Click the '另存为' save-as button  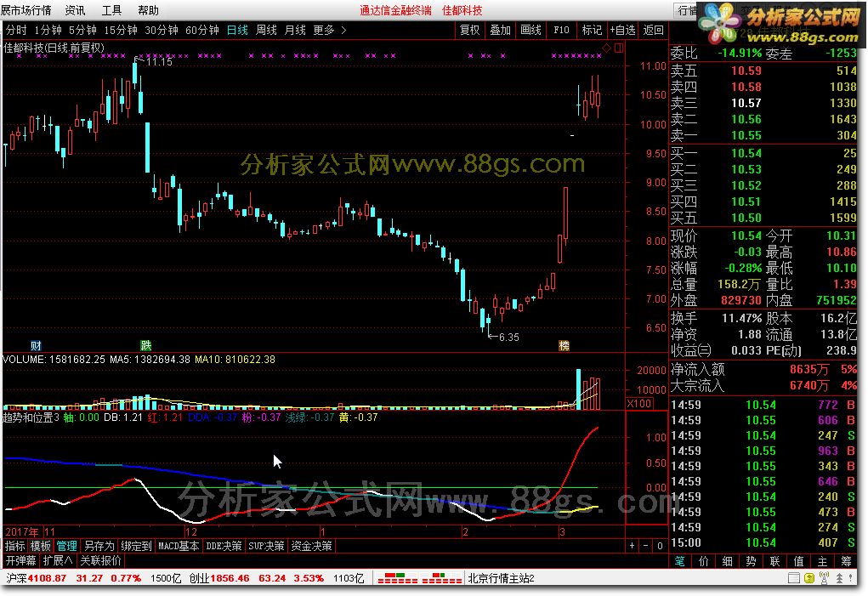click(99, 546)
